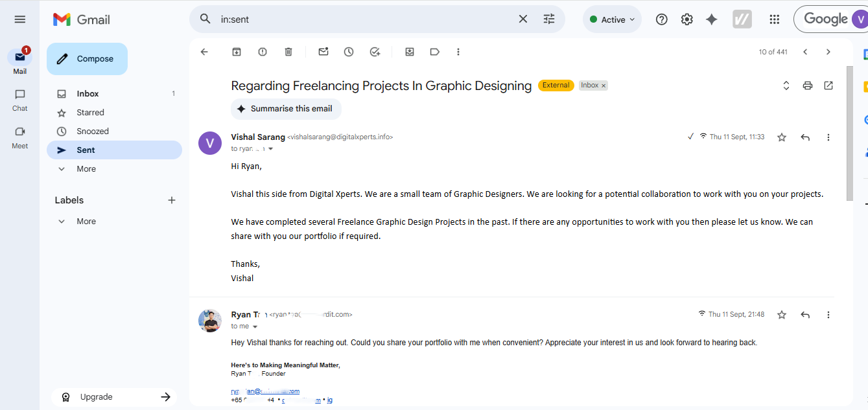Open the Active status dropdown
Screen dimensions: 868x410
[x=612, y=19]
